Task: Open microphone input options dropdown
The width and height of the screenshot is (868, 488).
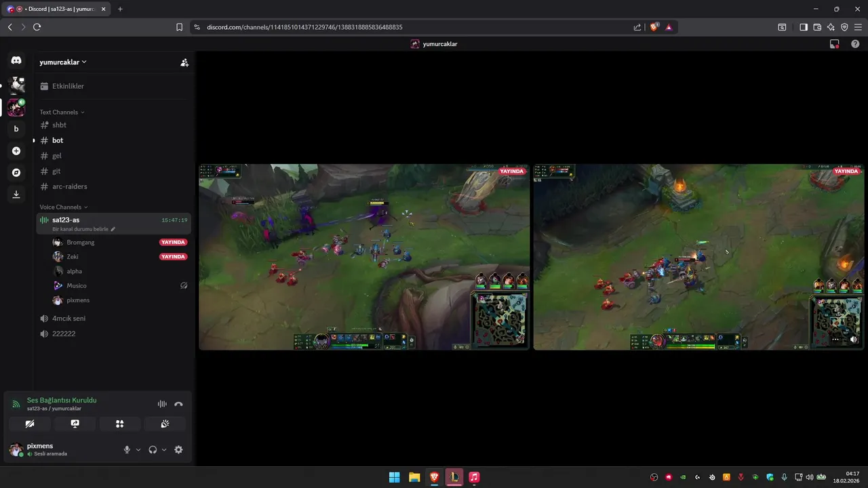Action: pos(138,449)
